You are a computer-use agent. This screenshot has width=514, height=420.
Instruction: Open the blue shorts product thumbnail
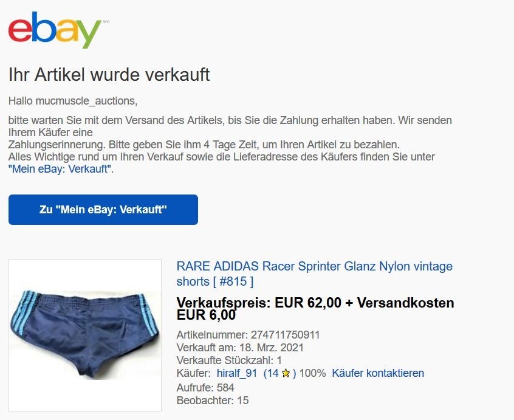tap(85, 335)
